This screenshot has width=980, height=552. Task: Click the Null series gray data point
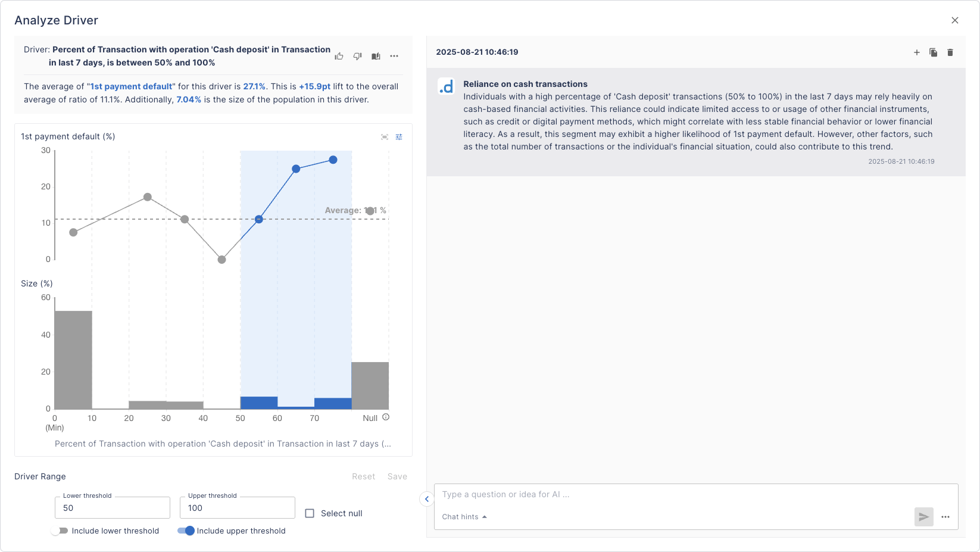(x=370, y=211)
